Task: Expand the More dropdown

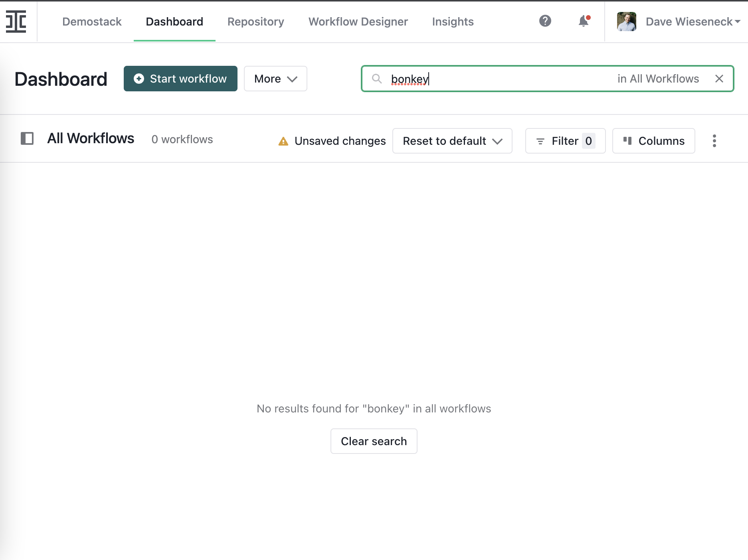Action: click(275, 79)
